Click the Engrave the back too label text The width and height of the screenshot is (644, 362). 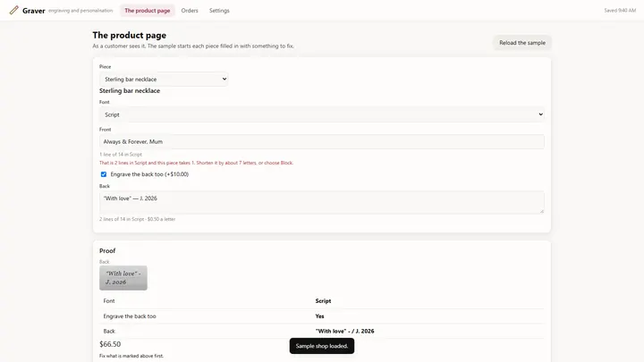149,174
